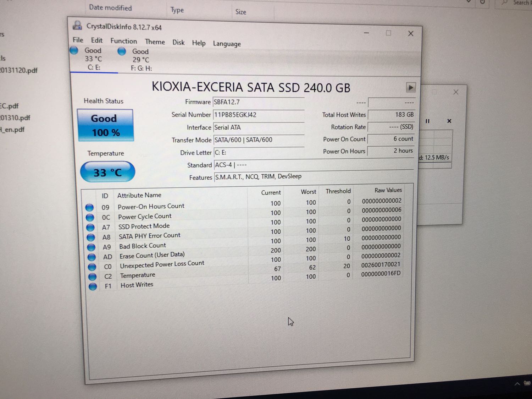Click pause icon in background transfer window
The width and height of the screenshot is (532, 399).
click(427, 121)
